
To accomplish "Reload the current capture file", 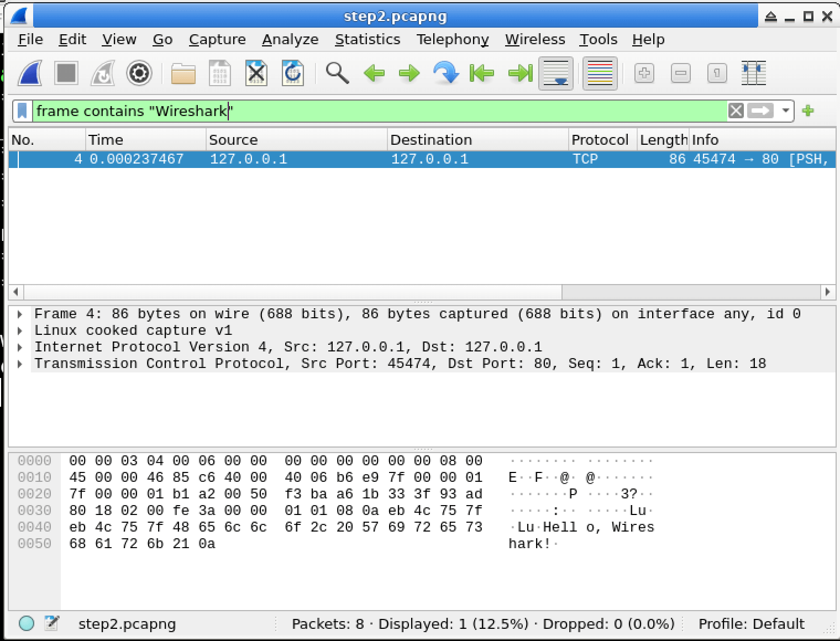I will pos(292,73).
